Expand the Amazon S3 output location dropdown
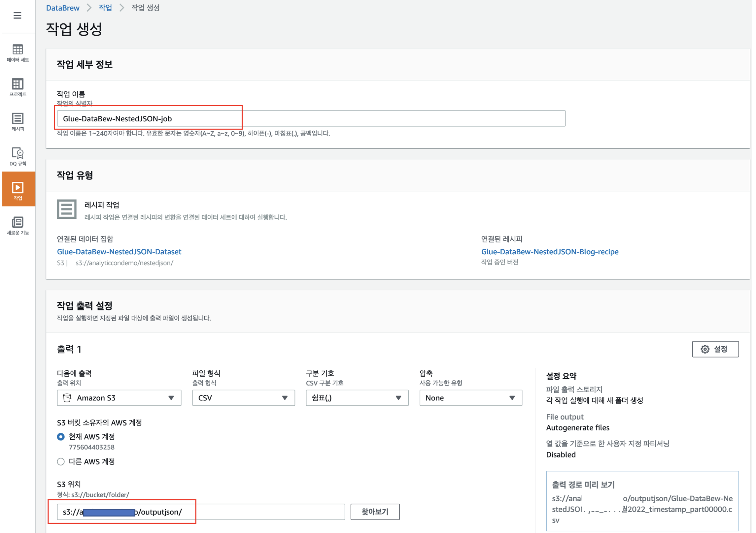 tap(119, 398)
